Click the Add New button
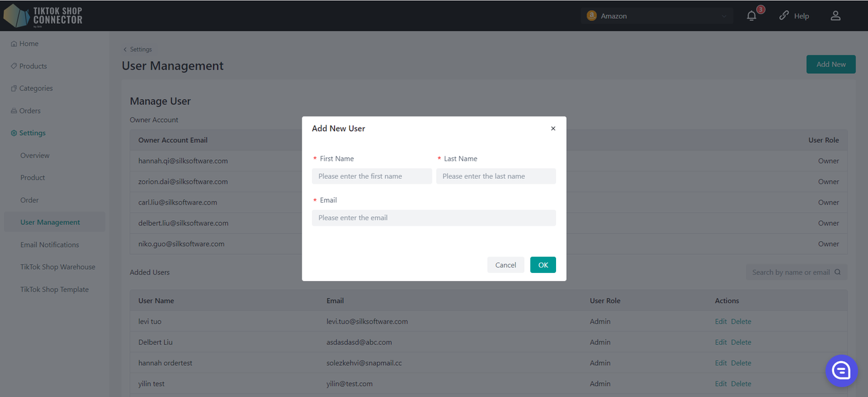The width and height of the screenshot is (868, 397). pos(831,64)
